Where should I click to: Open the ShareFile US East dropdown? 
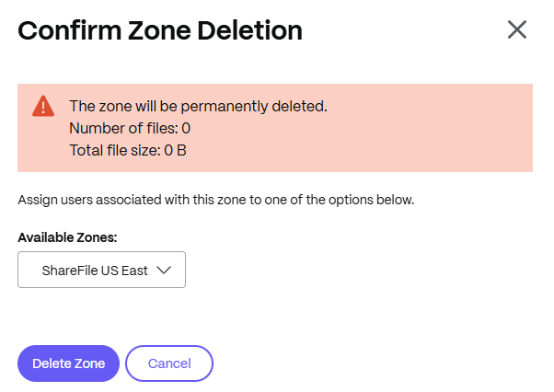(x=102, y=270)
